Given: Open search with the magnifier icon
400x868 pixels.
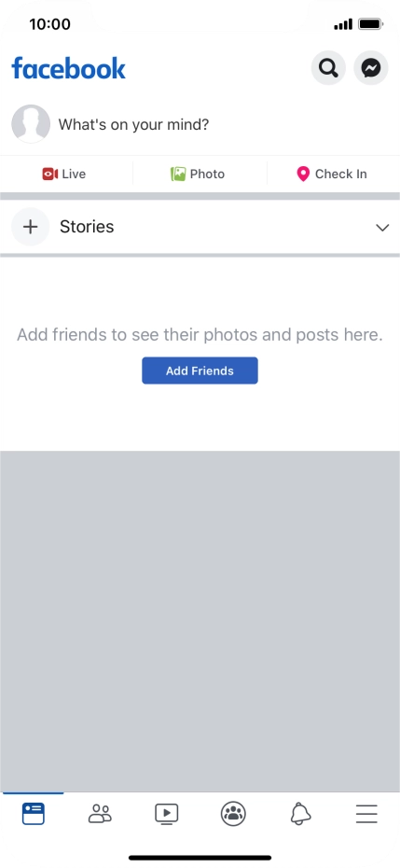Looking at the screenshot, I should pyautogui.click(x=328, y=68).
